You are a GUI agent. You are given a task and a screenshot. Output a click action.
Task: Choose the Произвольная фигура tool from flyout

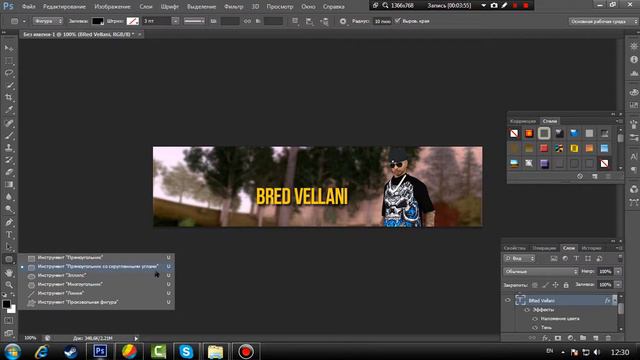96,302
